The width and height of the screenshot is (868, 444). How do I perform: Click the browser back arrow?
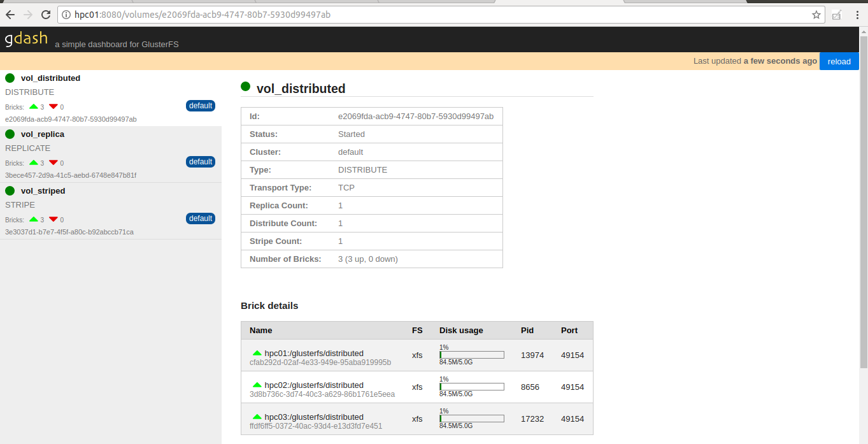pos(10,15)
